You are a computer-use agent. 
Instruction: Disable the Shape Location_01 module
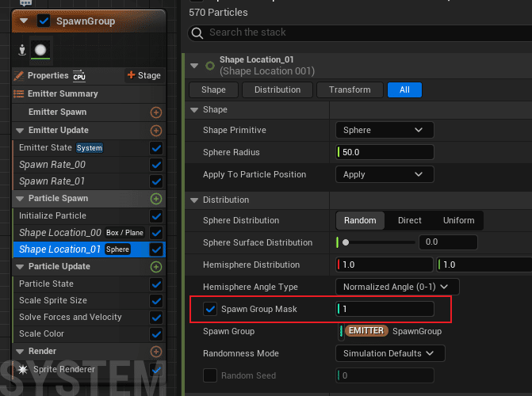point(156,249)
